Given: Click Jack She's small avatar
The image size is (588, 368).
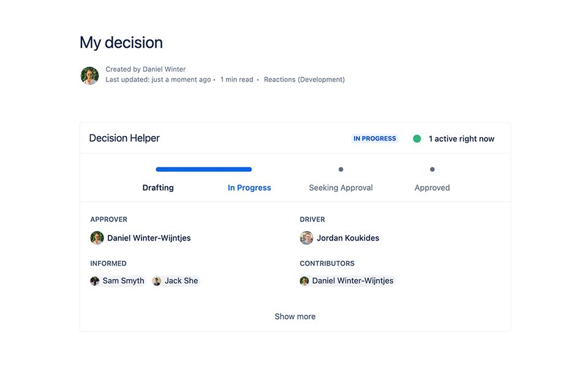Looking at the screenshot, I should coord(157,281).
